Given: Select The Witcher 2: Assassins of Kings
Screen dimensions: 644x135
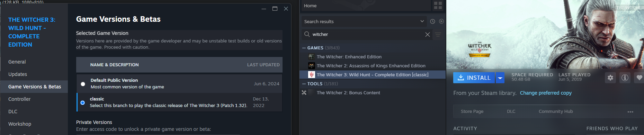Looking at the screenshot, I should [373, 66].
